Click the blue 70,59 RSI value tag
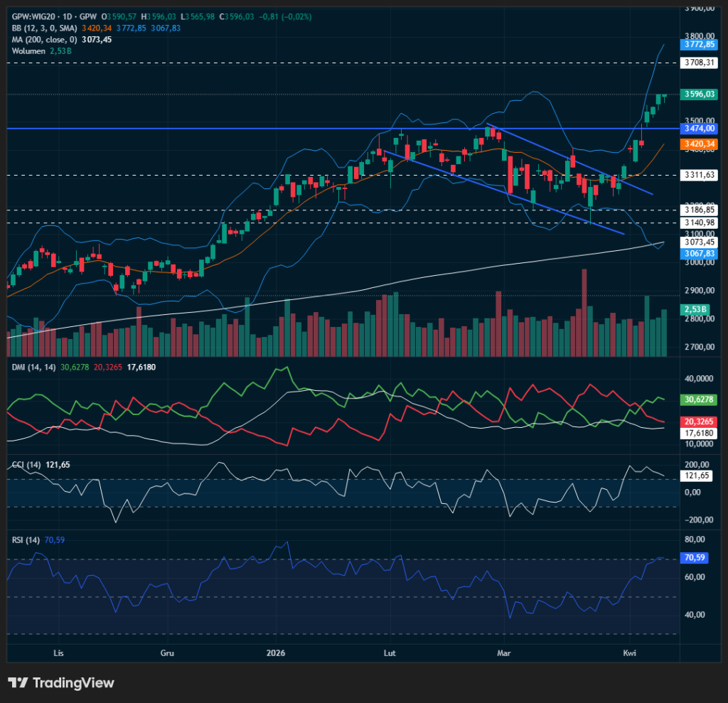This screenshot has height=703, width=728. [694, 558]
